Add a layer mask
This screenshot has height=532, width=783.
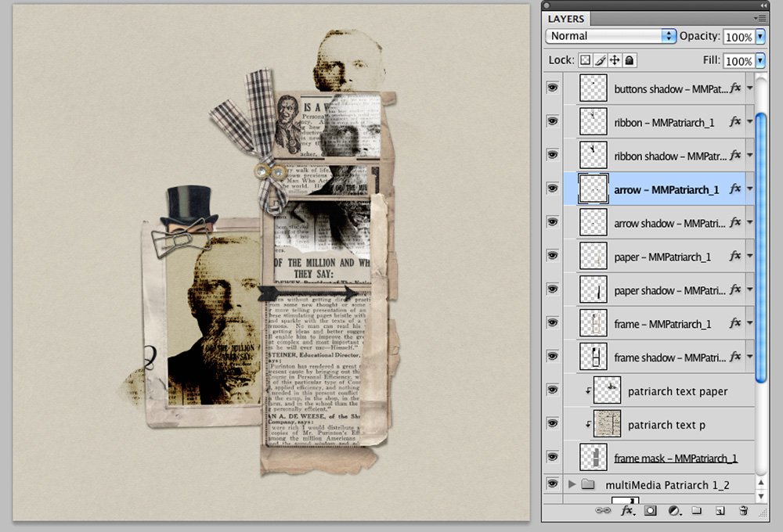pyautogui.click(x=650, y=511)
